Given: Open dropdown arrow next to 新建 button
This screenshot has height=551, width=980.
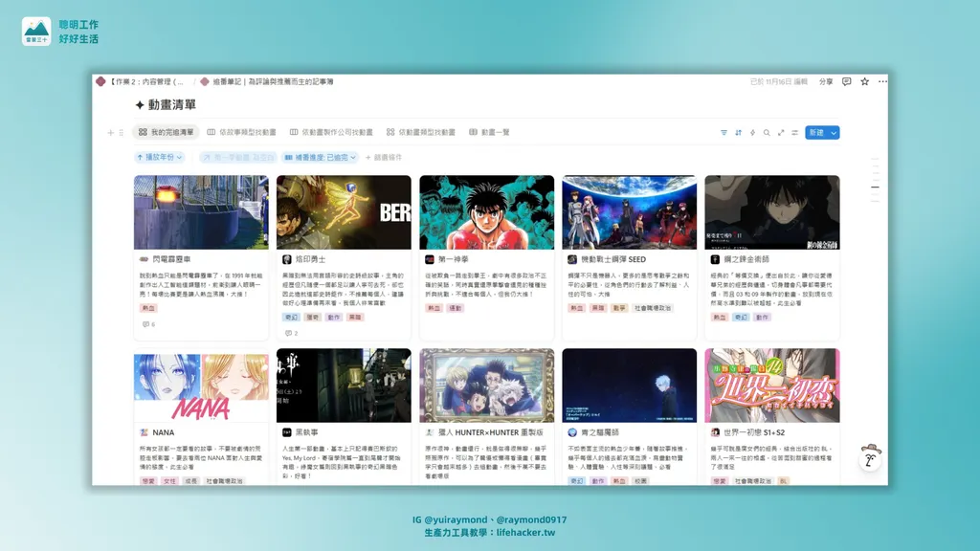Looking at the screenshot, I should [x=834, y=133].
